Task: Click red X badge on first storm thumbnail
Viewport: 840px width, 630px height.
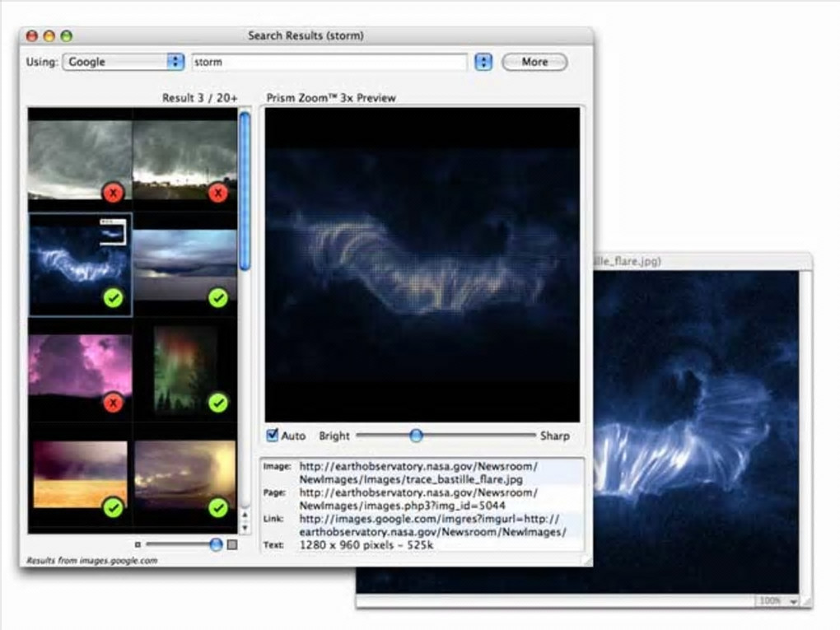Action: pyautogui.click(x=113, y=193)
